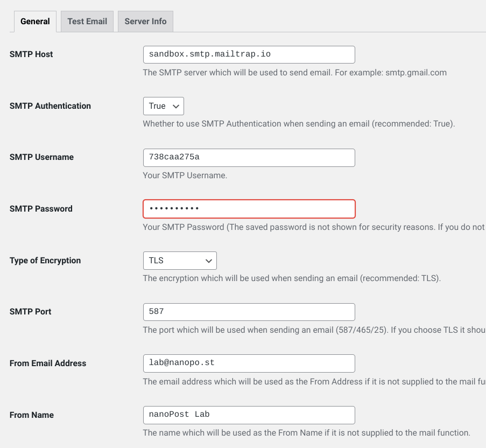
Task: Click the From Name label
Action: 32,415
